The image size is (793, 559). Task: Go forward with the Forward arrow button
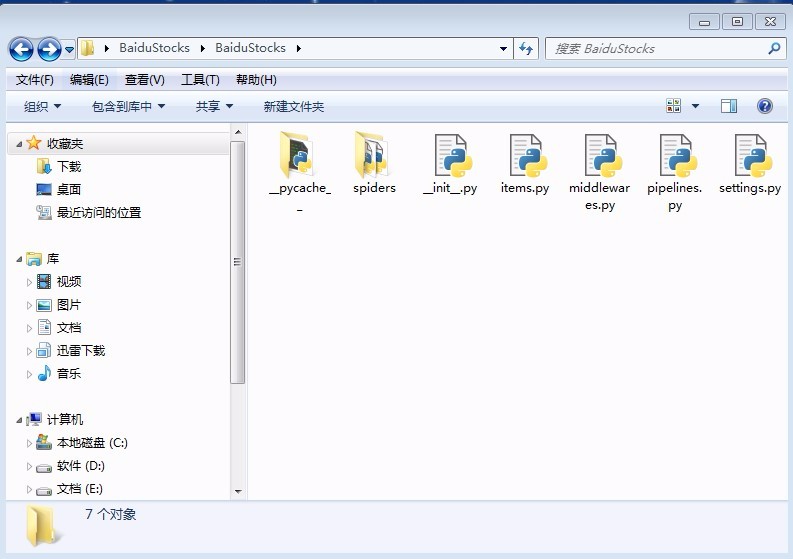(49, 49)
